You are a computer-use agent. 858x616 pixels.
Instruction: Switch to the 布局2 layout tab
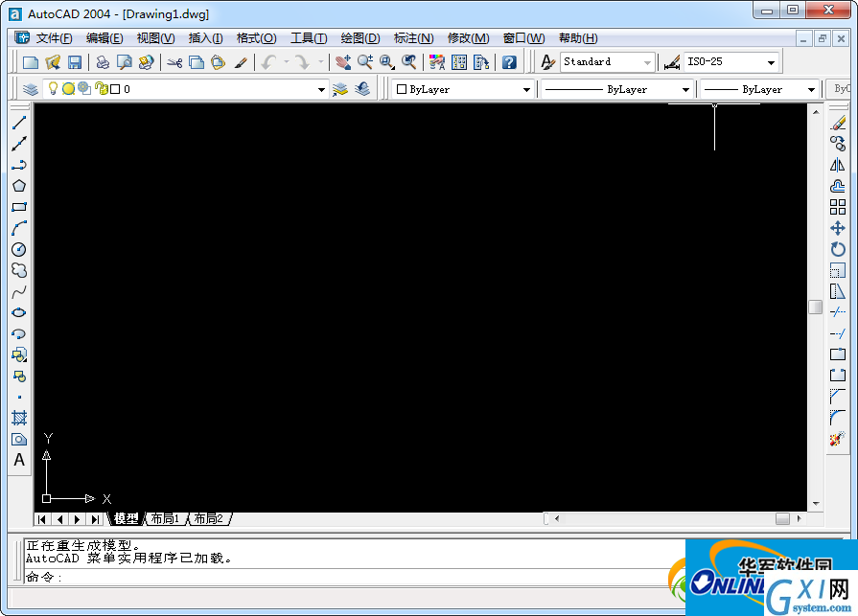[209, 518]
